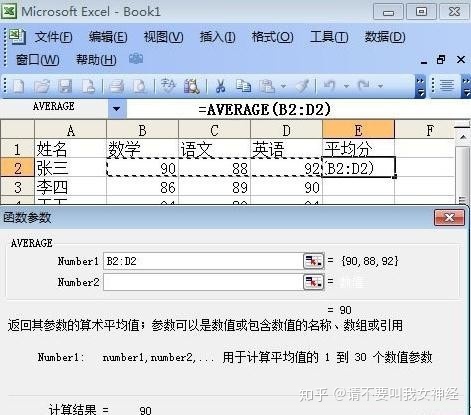
Task: Click the Paste clipboard icon
Action: click(x=267, y=86)
